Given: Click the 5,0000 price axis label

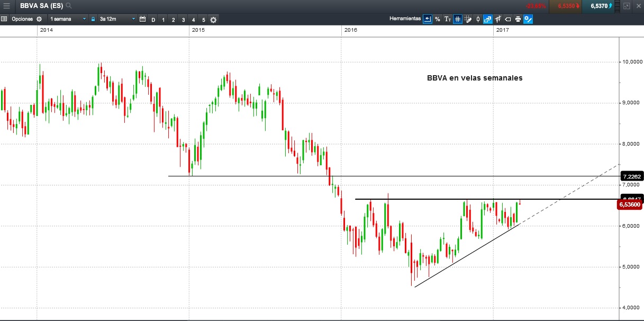Looking at the screenshot, I should click(631, 266).
